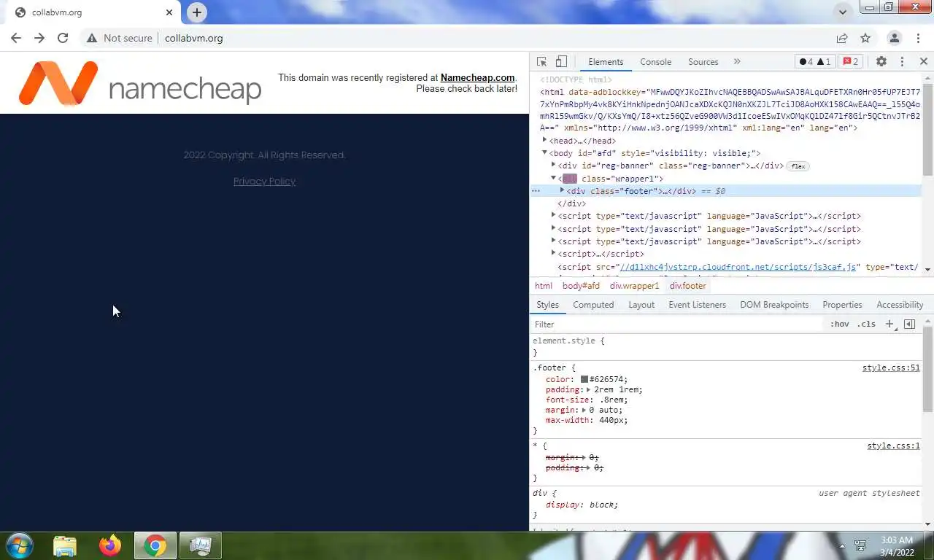
Task: Open the tab search chevron
Action: [x=843, y=12]
